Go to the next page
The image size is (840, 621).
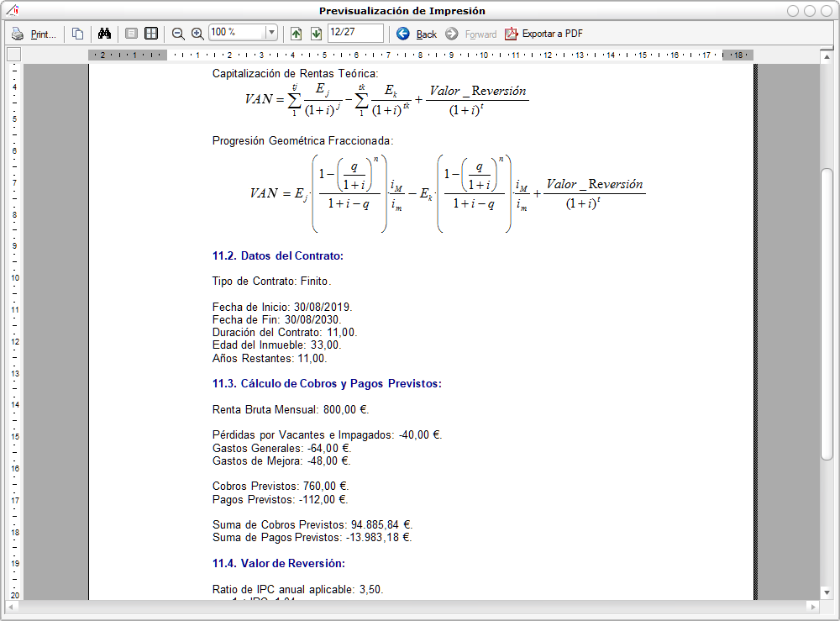click(316, 34)
